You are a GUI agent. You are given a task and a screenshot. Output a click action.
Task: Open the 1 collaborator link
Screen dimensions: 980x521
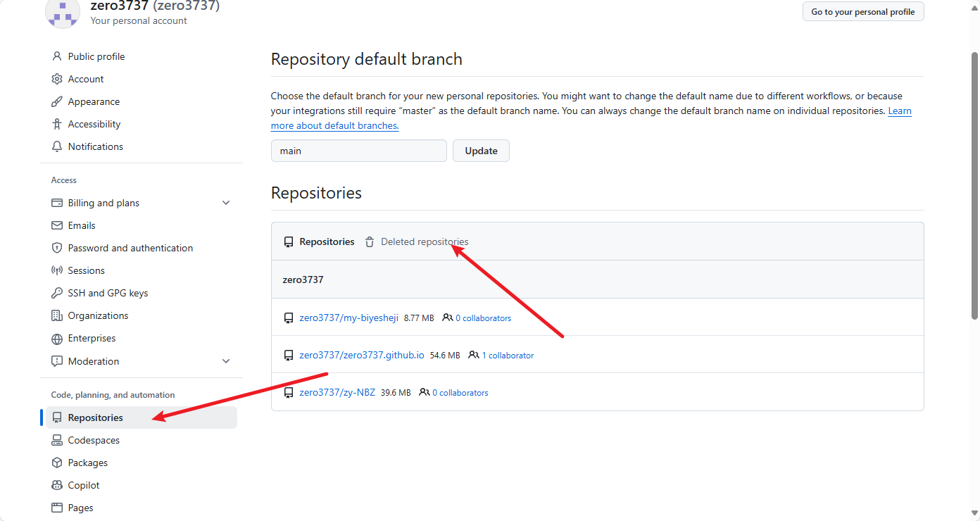[x=508, y=356]
